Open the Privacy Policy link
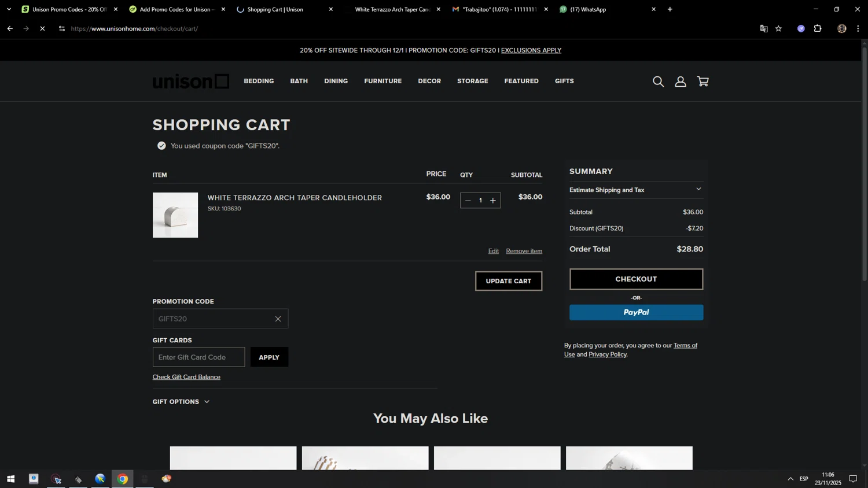 point(608,354)
